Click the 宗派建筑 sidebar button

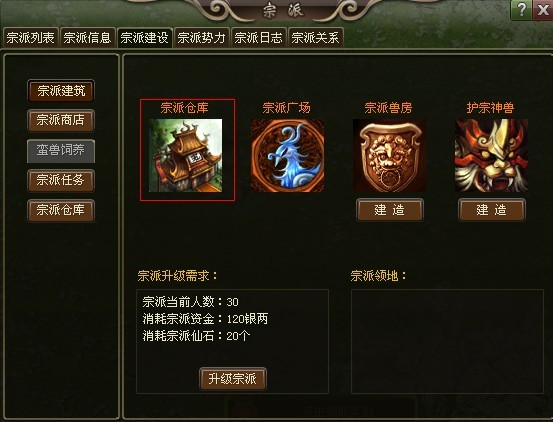tap(61, 91)
